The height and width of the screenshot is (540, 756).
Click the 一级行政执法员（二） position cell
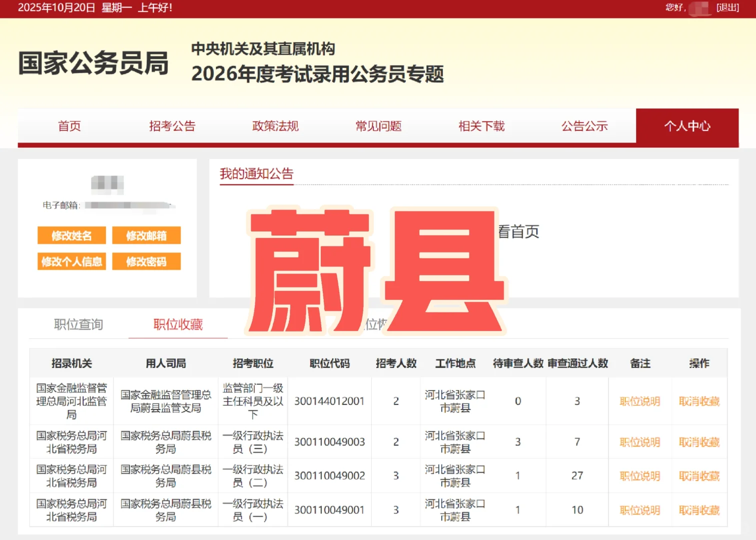tap(253, 476)
